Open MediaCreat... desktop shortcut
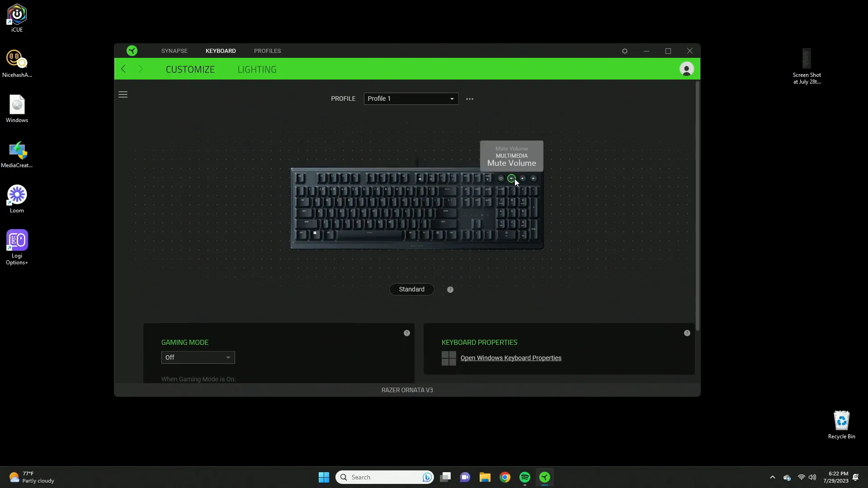This screenshot has width=868, height=488. (x=17, y=154)
